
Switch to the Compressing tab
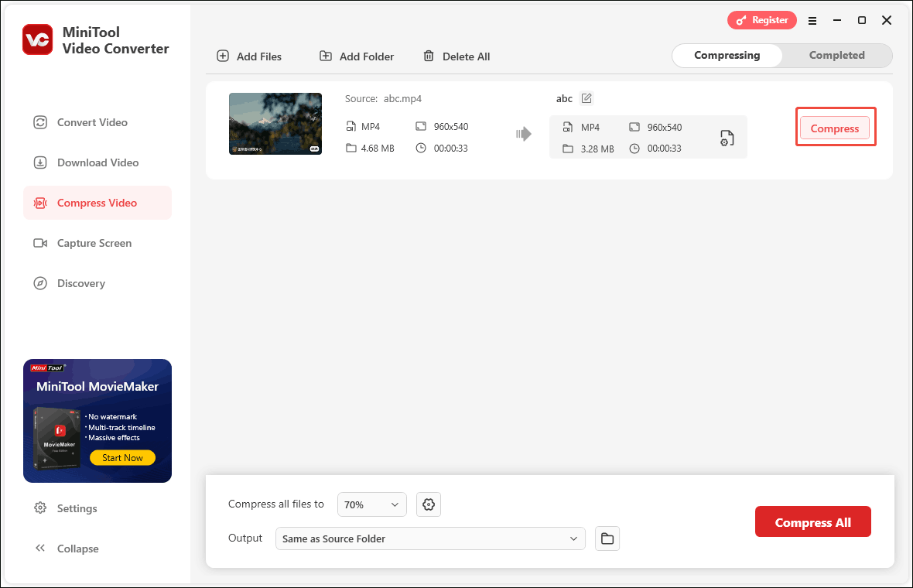tap(727, 55)
